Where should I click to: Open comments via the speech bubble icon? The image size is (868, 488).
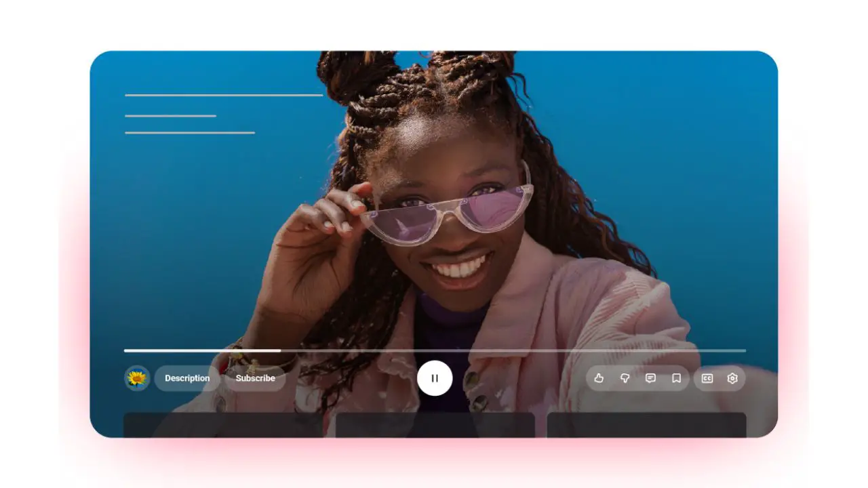click(650, 378)
